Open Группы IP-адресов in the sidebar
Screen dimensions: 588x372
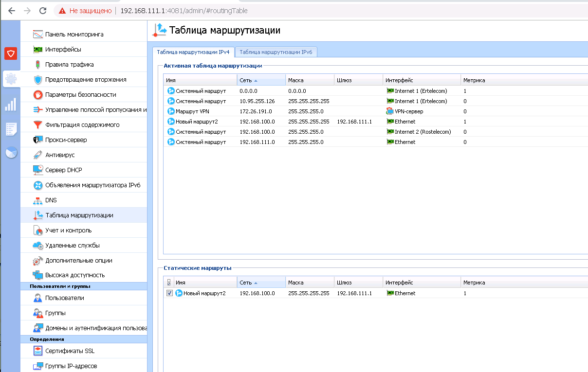(x=84, y=366)
